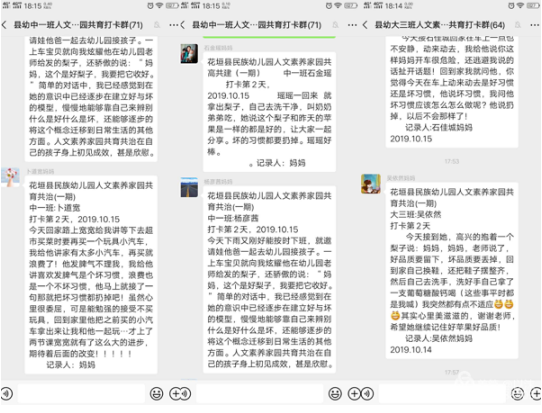Tap sender name 卜道宽妈妈

40,171
